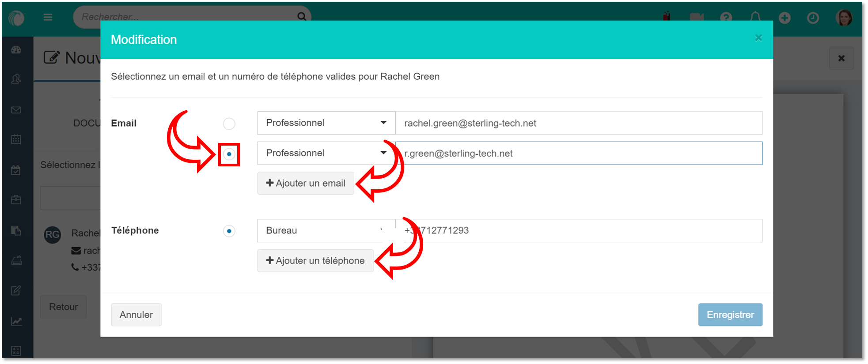
Task: Open the second email's Professionnel type dropdown
Action: click(326, 153)
